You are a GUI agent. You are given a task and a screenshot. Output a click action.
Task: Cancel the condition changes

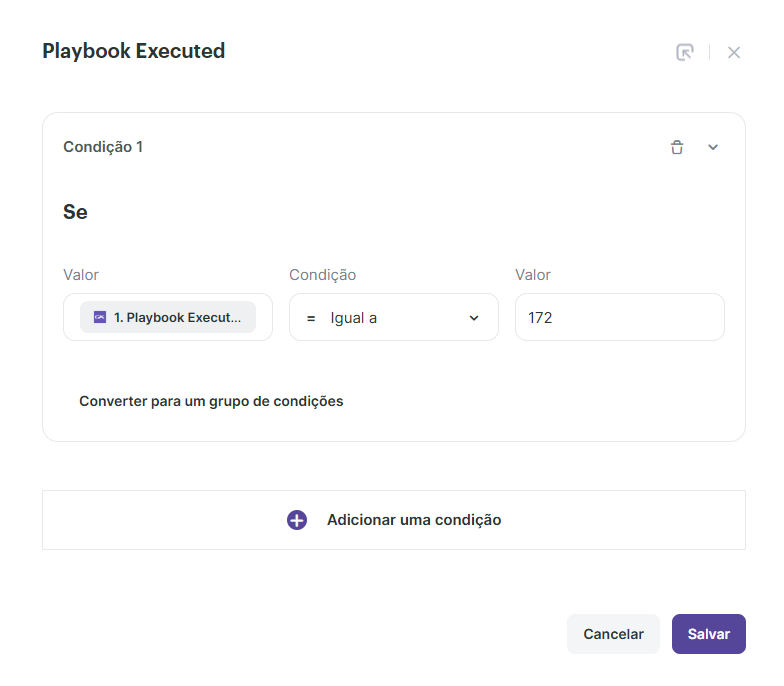(x=613, y=634)
